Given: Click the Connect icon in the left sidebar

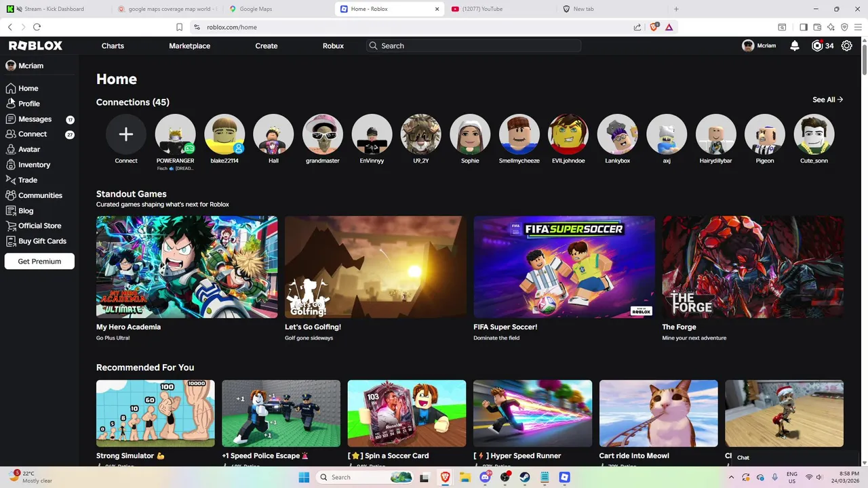Looking at the screenshot, I should point(11,134).
